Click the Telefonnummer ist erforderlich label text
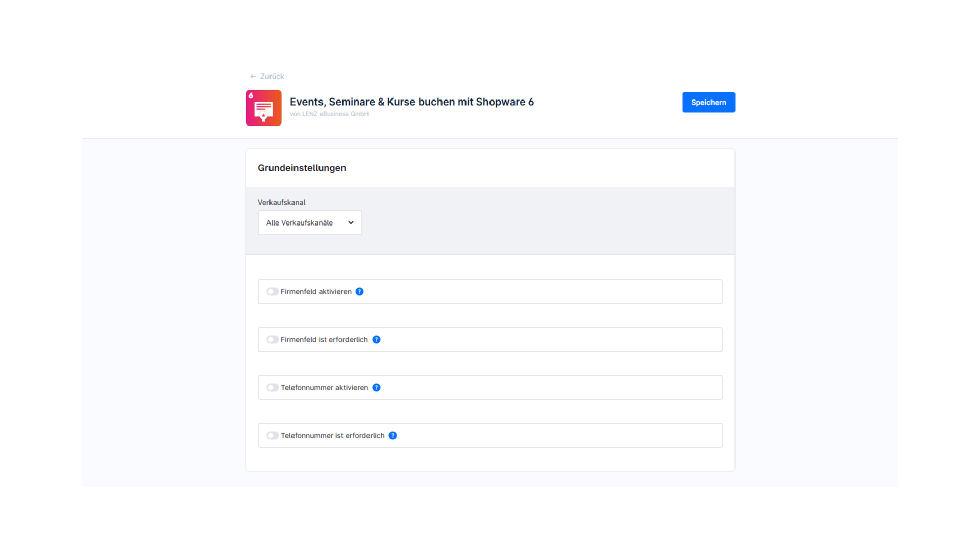 [332, 436]
